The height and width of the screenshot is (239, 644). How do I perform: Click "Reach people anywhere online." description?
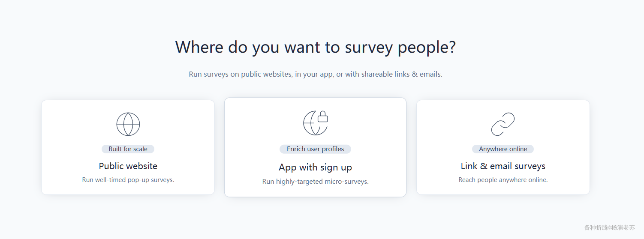(x=503, y=180)
